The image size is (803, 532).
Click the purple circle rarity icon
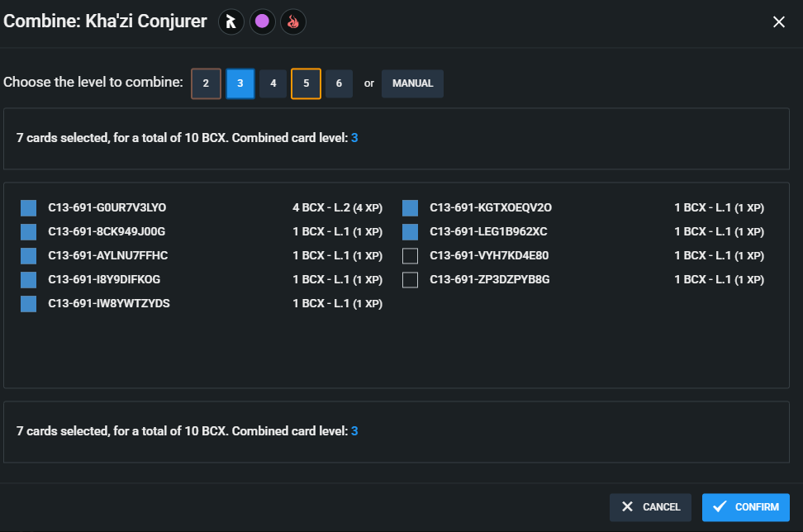pyautogui.click(x=262, y=22)
